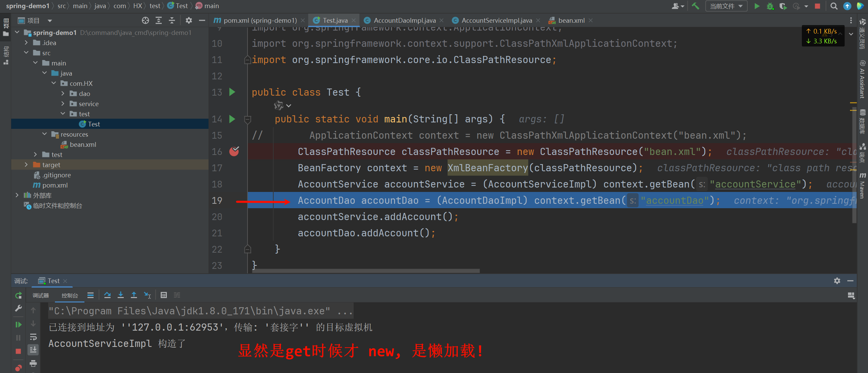Open the Evaluate Expression calculator icon
This screenshot has height=373, width=868.
(164, 295)
